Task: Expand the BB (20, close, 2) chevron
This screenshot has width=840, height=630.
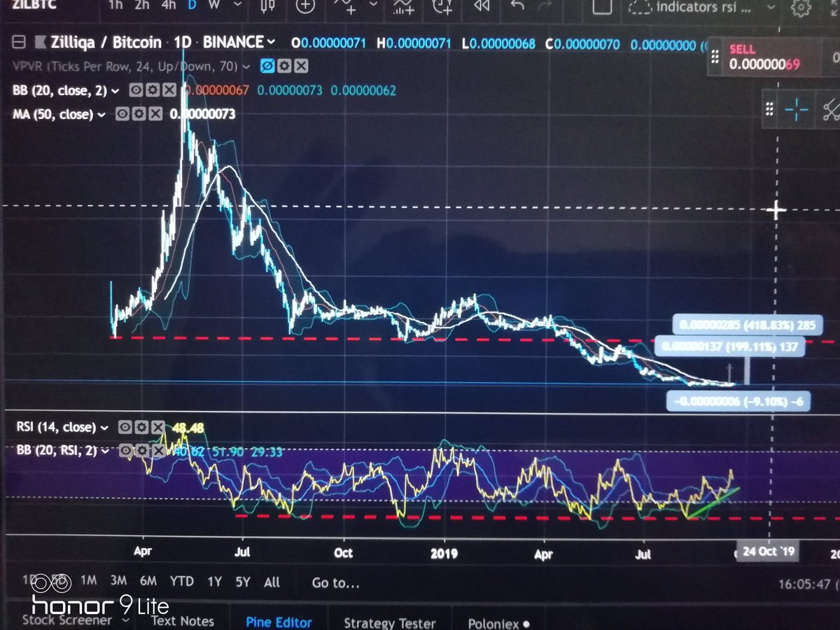Action: point(115,90)
